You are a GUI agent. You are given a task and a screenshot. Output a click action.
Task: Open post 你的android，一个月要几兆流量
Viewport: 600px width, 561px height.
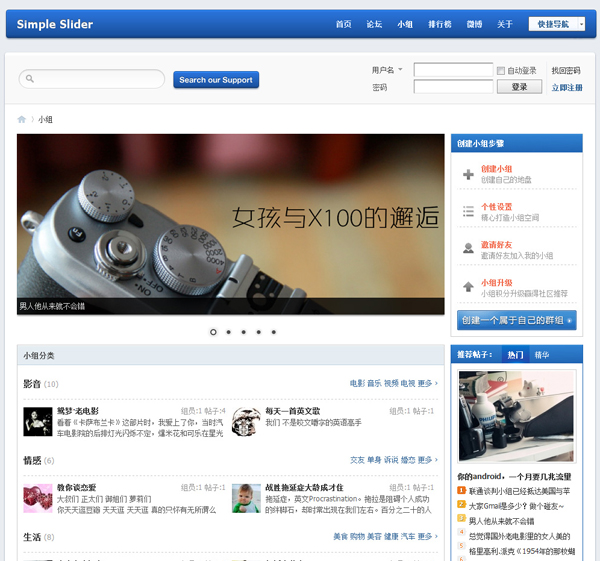[x=514, y=476]
